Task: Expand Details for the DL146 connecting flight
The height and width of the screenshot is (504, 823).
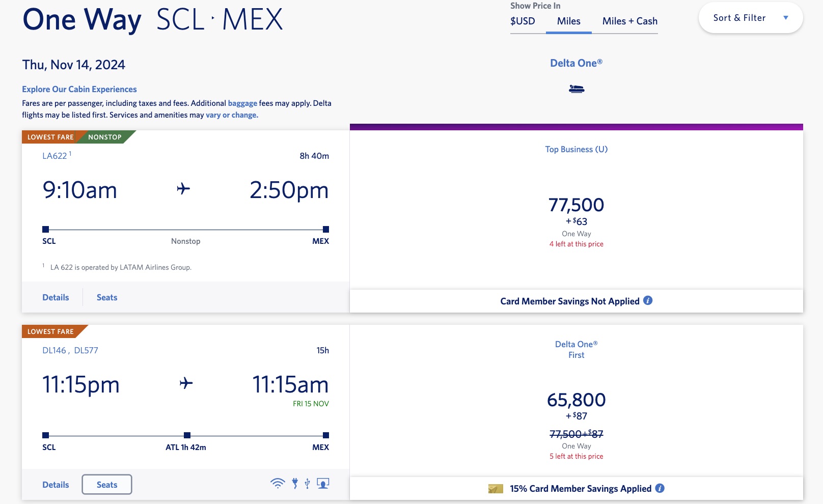Action: pos(56,484)
